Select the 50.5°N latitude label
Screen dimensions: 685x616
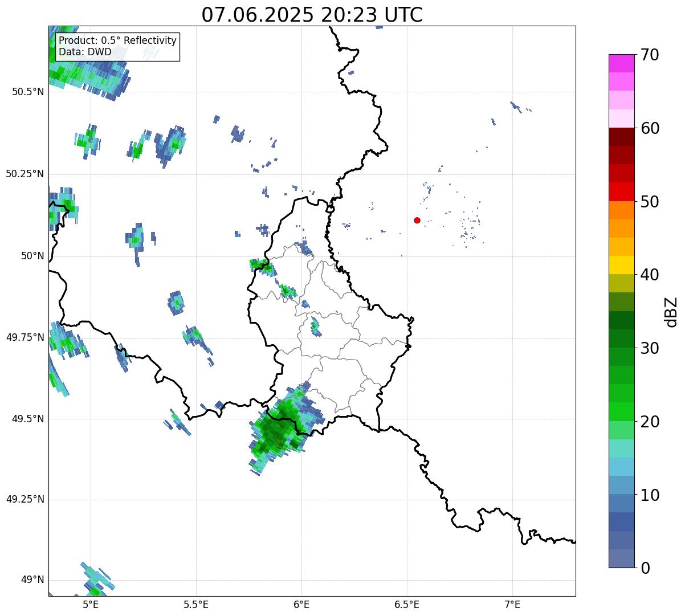point(28,92)
